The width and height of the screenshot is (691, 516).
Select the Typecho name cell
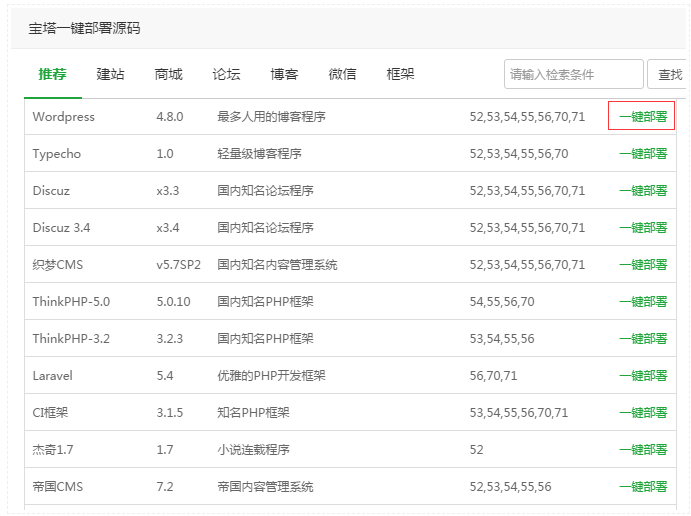click(x=57, y=154)
